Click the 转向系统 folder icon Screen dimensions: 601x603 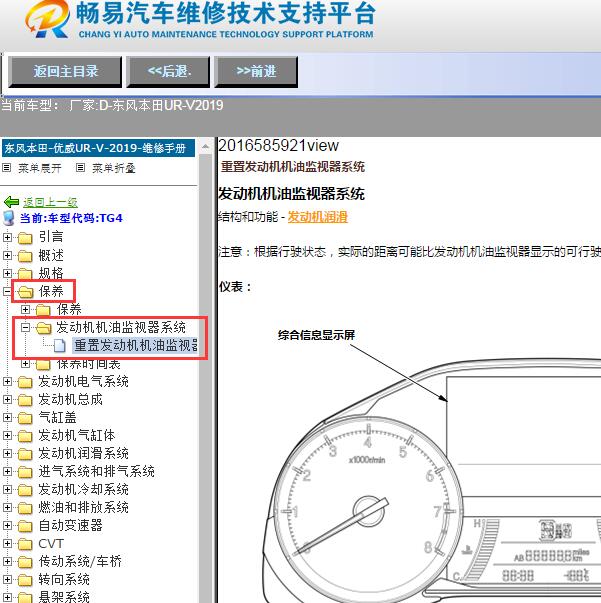tap(25, 580)
